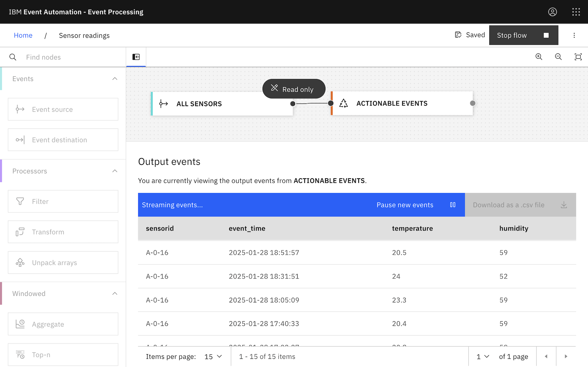Open the app switcher grid icon
588x367 pixels.
(576, 12)
